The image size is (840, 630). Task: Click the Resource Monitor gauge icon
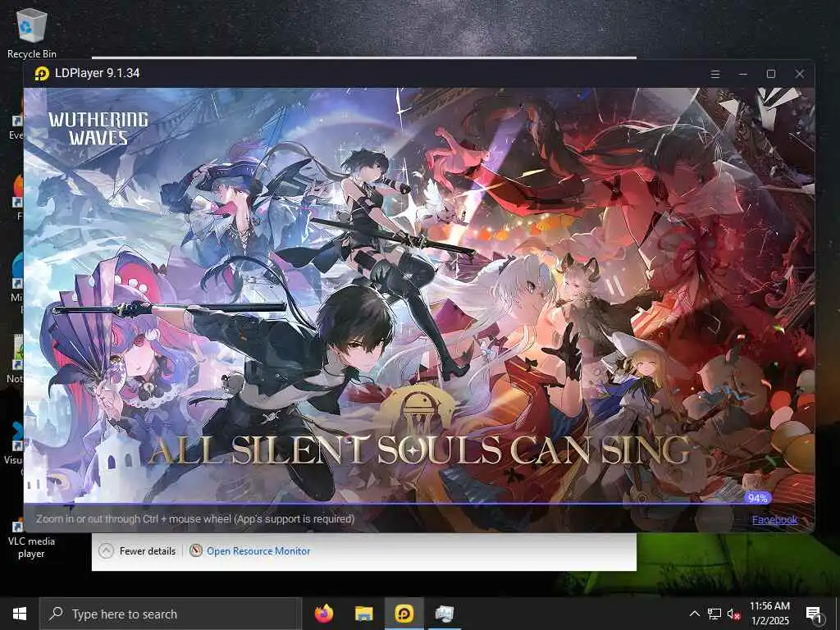click(x=195, y=550)
